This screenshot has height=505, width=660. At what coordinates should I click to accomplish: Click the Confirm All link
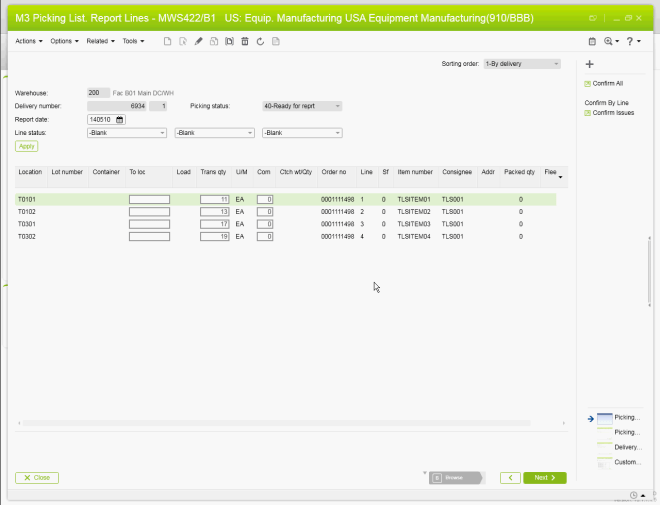click(x=607, y=84)
